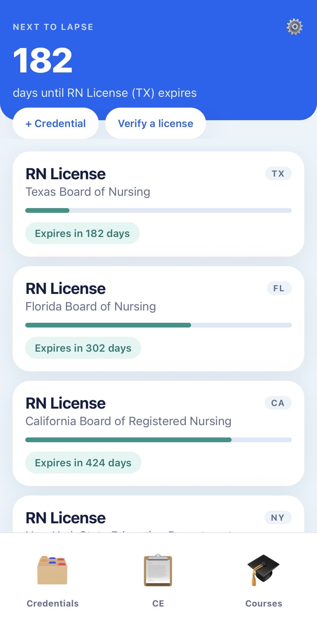Select the CA state badge
The image size is (317, 644).
(x=278, y=403)
